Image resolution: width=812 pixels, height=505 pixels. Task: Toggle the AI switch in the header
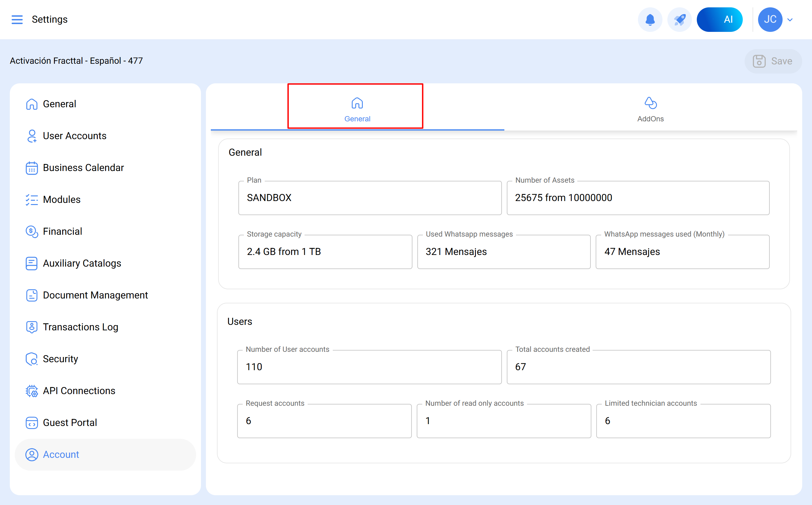719,19
